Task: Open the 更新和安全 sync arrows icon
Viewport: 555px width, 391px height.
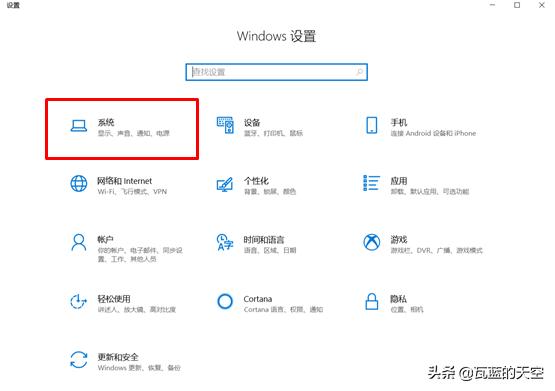Action: 79,360
